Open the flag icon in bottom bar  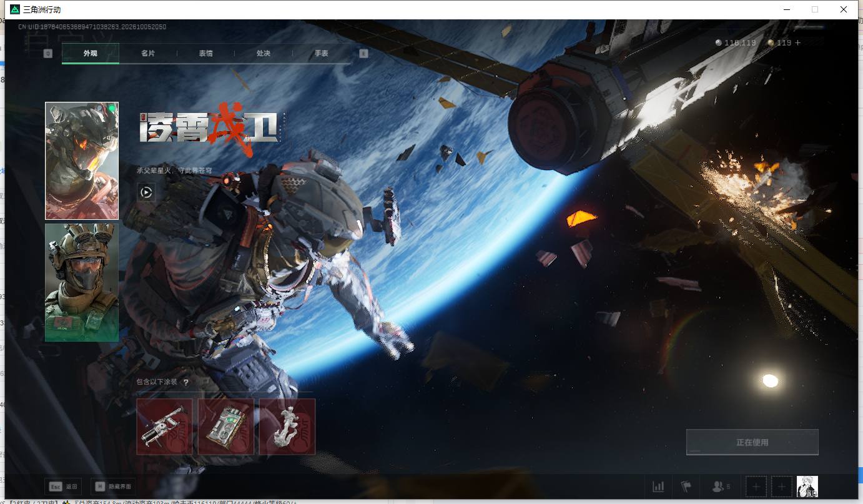(686, 487)
